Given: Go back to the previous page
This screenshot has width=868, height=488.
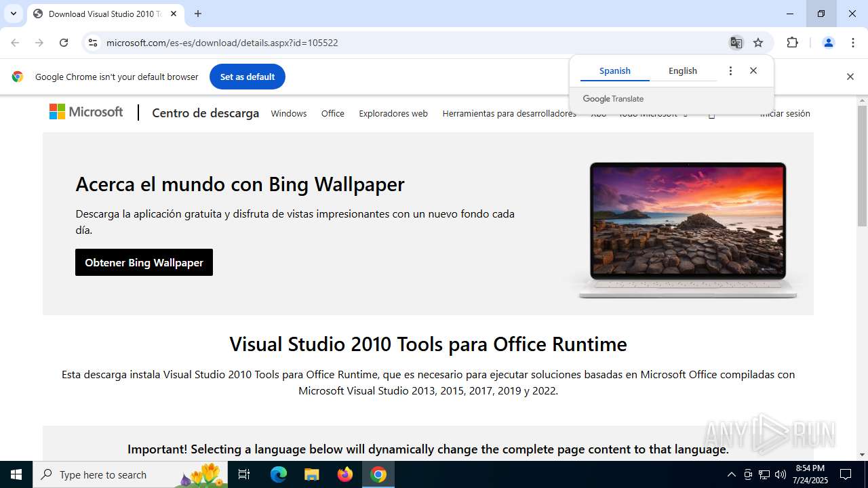Looking at the screenshot, I should (x=15, y=43).
